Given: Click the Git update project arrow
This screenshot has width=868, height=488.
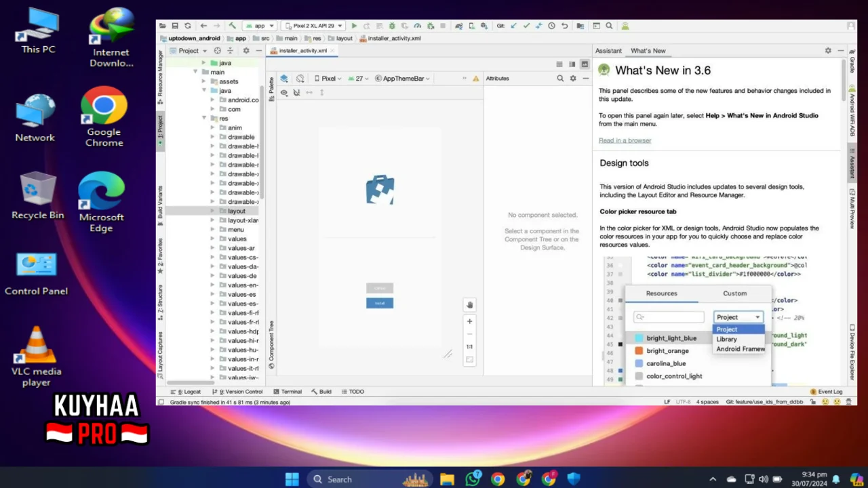Looking at the screenshot, I should pos(513,26).
